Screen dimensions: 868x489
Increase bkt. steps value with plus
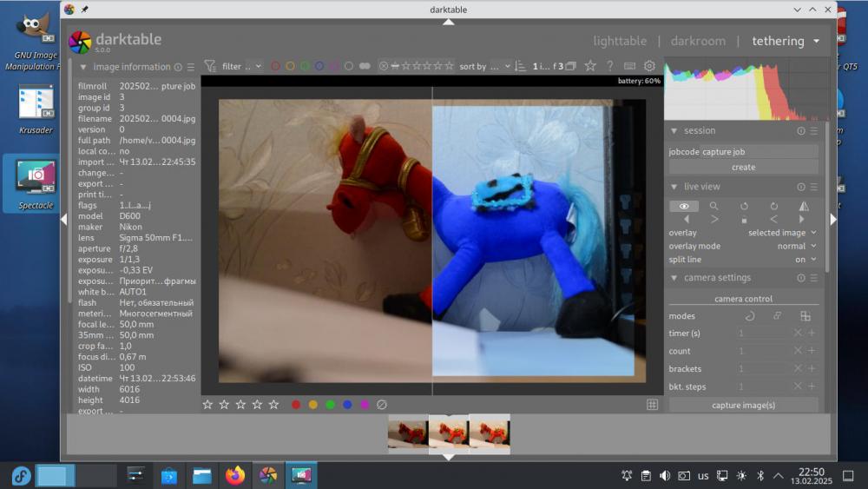(812, 386)
